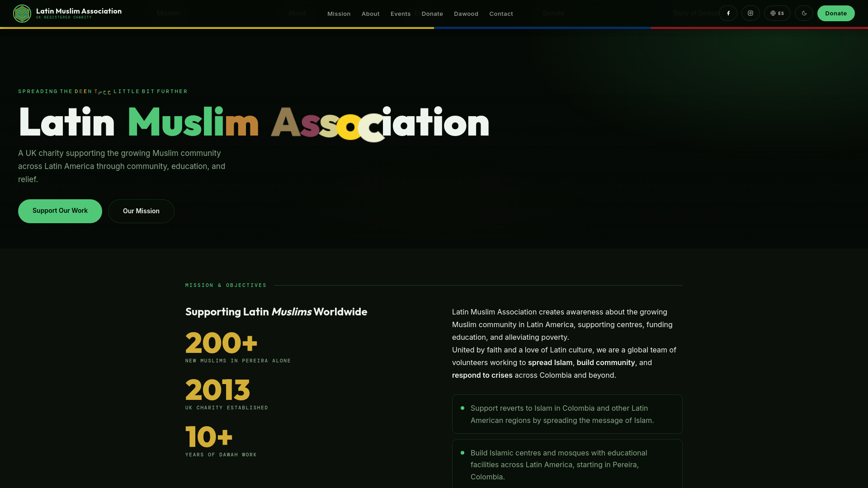Click the Support Our Work button
This screenshot has width=868, height=488.
coord(60,211)
